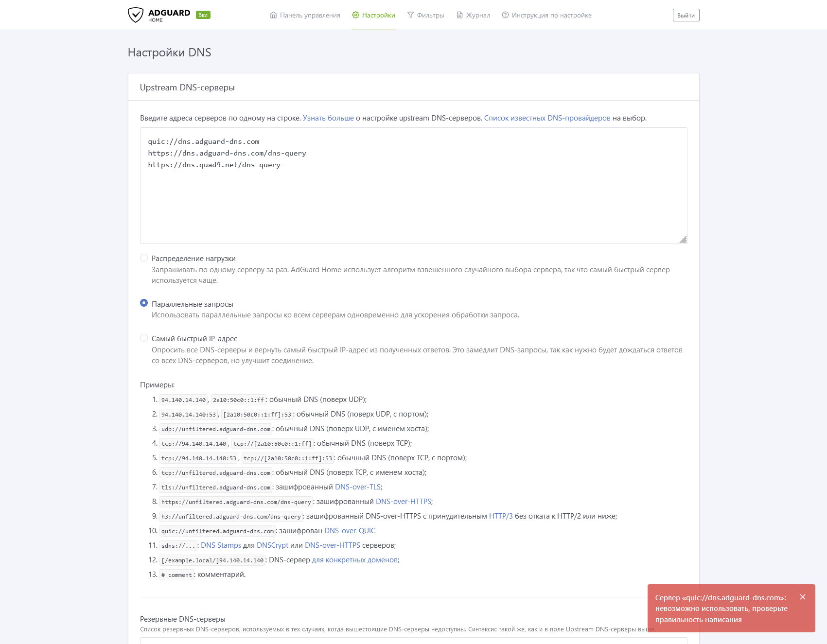
Task: Select the Распределение нагрузки option
Action: pyautogui.click(x=144, y=258)
